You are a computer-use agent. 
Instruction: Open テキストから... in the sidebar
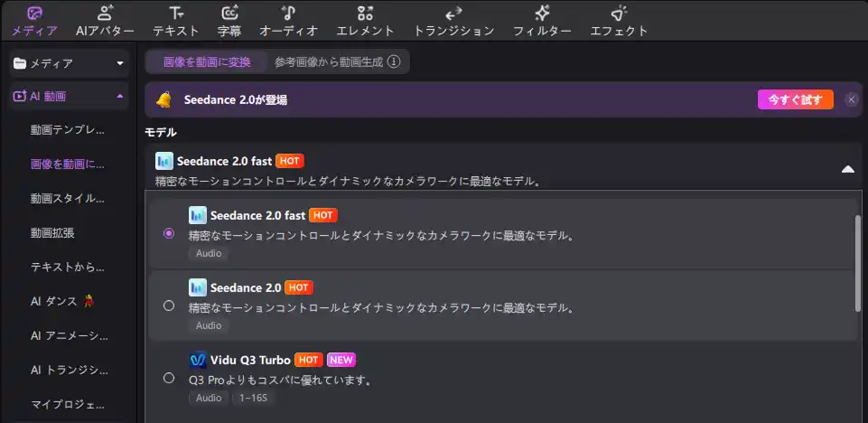click(x=68, y=268)
